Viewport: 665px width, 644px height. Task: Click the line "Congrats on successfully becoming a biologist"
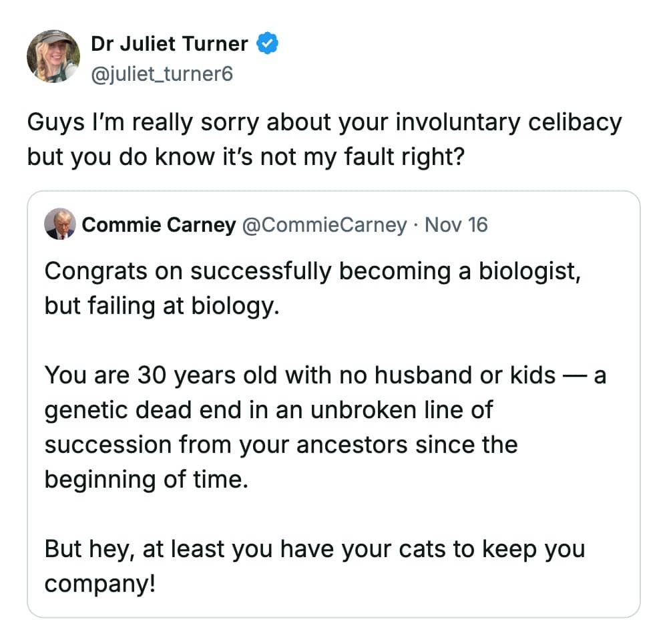pyautogui.click(x=312, y=272)
